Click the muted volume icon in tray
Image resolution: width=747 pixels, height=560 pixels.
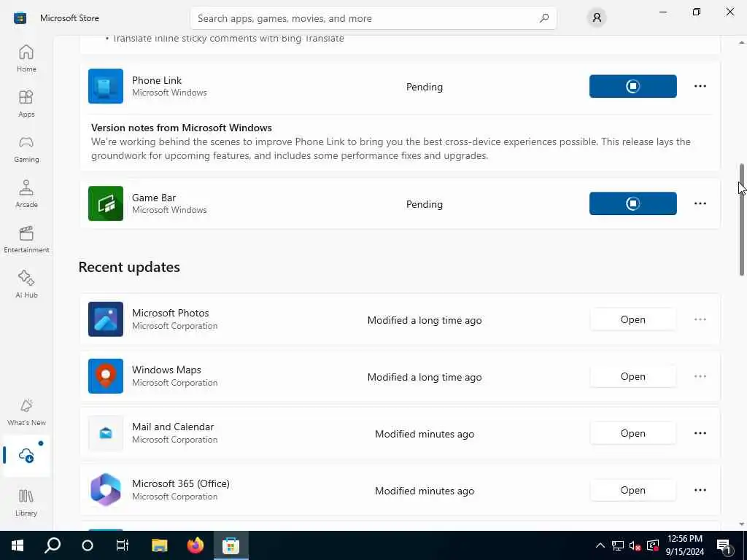pyautogui.click(x=635, y=545)
